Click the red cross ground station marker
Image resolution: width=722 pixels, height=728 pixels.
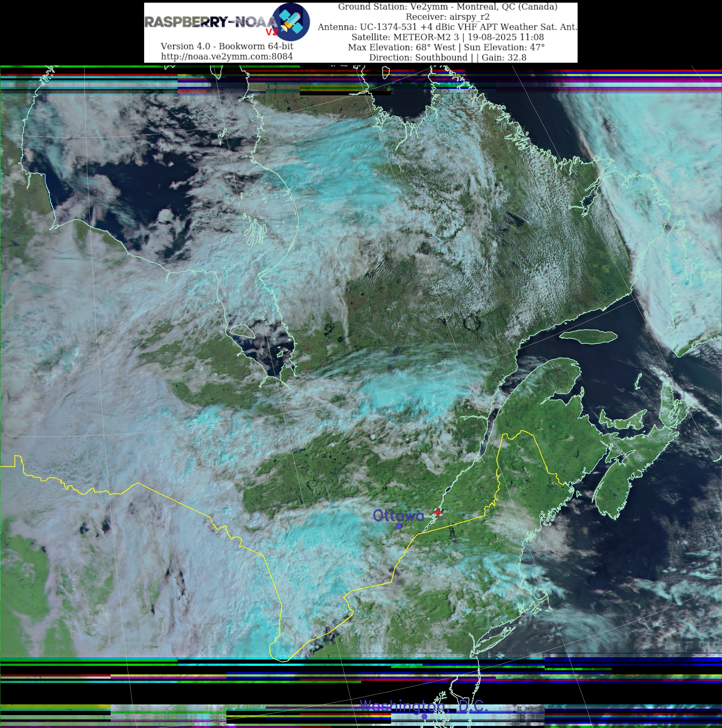[x=438, y=512]
